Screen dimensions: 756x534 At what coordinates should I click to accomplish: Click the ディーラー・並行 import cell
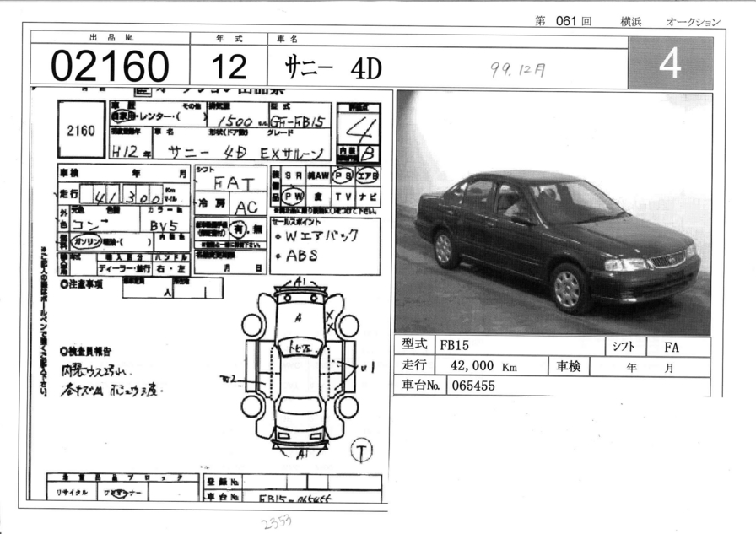[125, 269]
